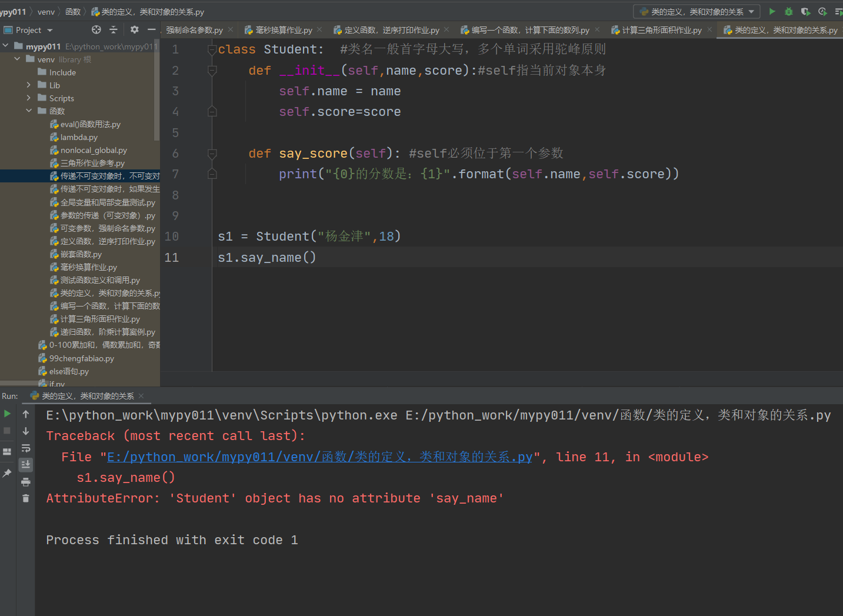Click the profile run icon
The height and width of the screenshot is (616, 843).
pyautogui.click(x=822, y=11)
